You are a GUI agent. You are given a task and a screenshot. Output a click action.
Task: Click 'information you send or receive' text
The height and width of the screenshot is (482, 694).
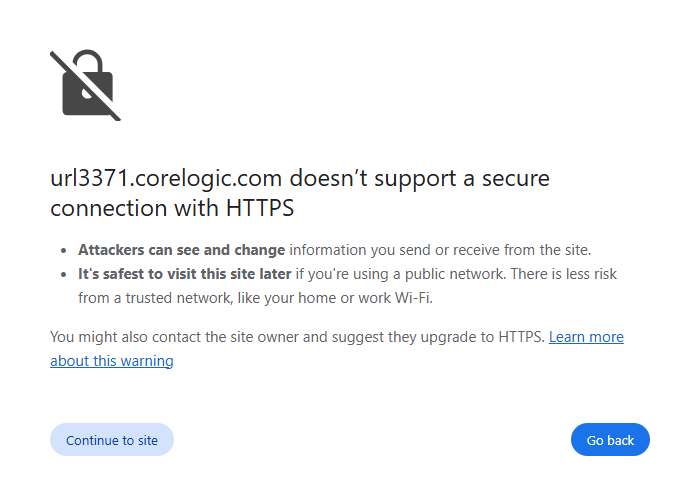tap(395, 250)
